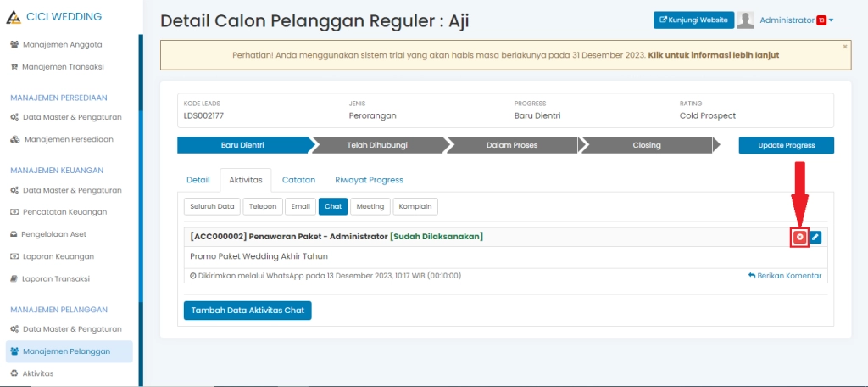The height and width of the screenshot is (387, 868).
Task: Select the Telah Dihubungi progress step
Action: [x=377, y=145]
